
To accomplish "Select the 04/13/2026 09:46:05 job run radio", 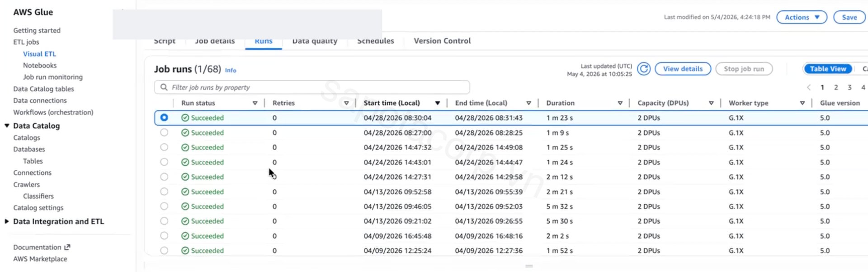I will point(164,206).
